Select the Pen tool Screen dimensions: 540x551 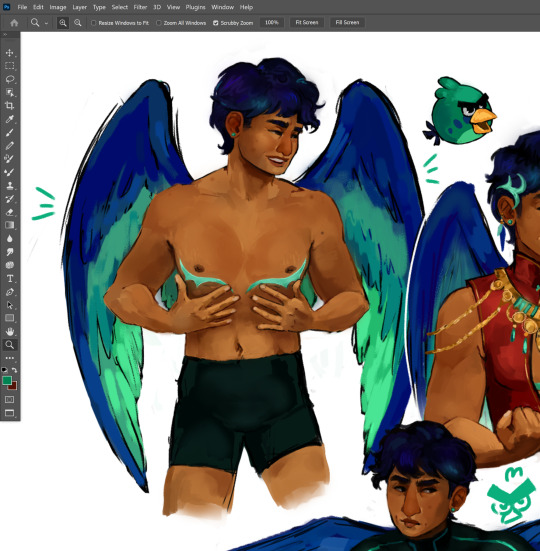click(9, 292)
